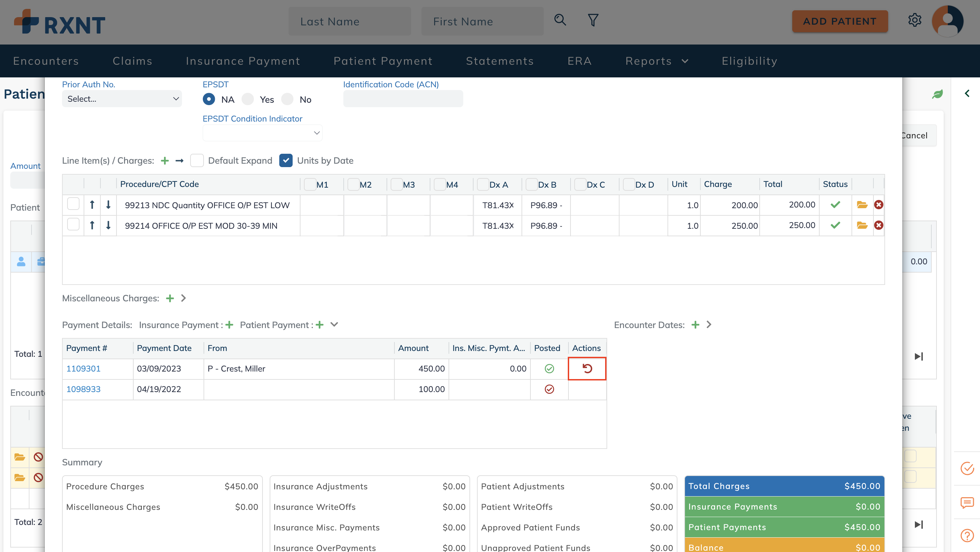Open the Statements tab
980x552 pixels.
[500, 61]
